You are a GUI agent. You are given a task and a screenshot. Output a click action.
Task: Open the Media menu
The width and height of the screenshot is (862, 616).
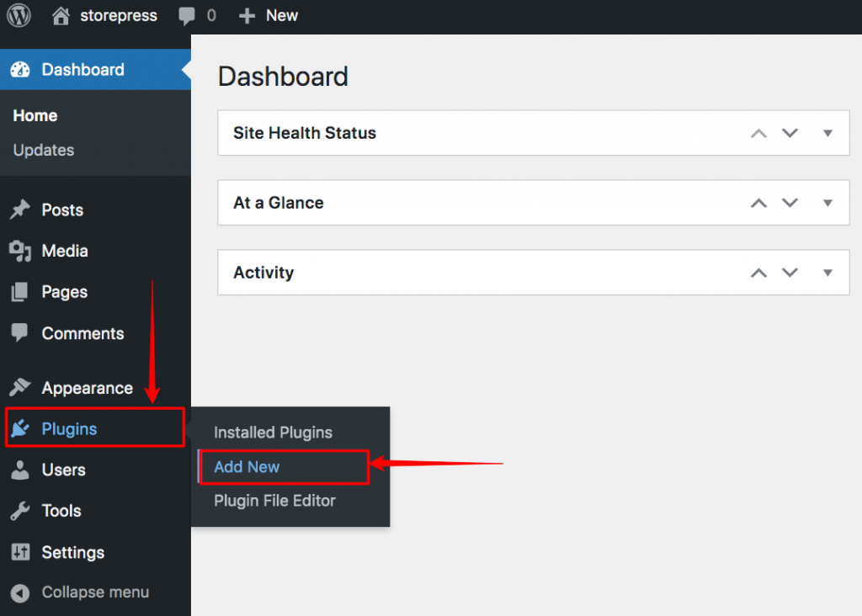click(x=65, y=251)
